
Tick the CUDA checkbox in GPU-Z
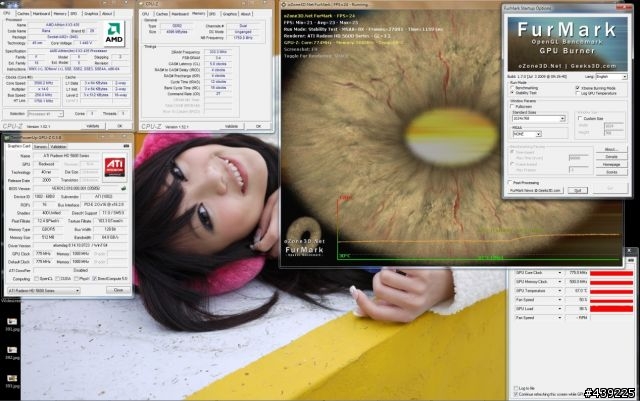coord(57,278)
